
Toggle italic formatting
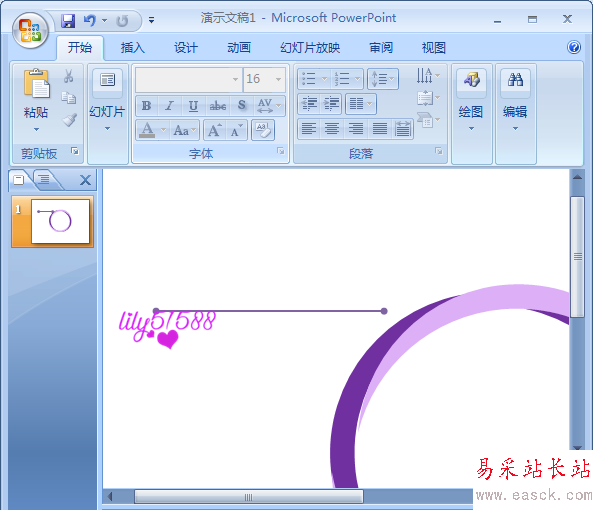click(169, 105)
